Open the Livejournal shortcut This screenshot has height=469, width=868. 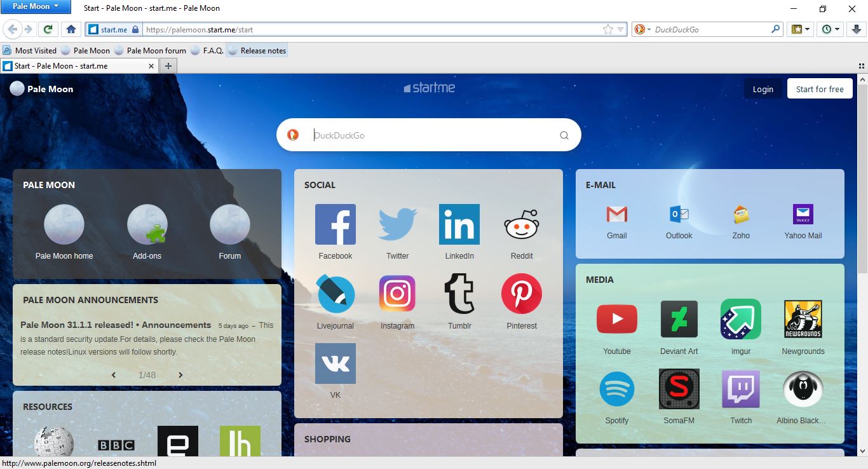click(336, 294)
